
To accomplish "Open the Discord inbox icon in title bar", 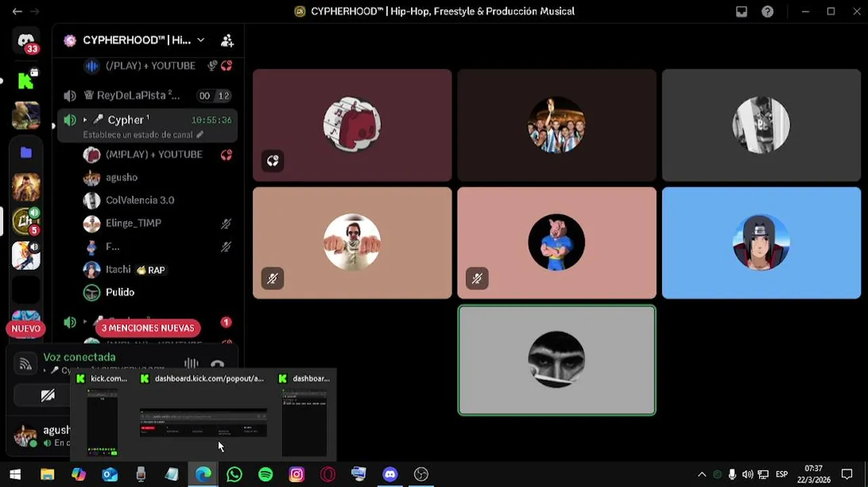I will click(742, 11).
